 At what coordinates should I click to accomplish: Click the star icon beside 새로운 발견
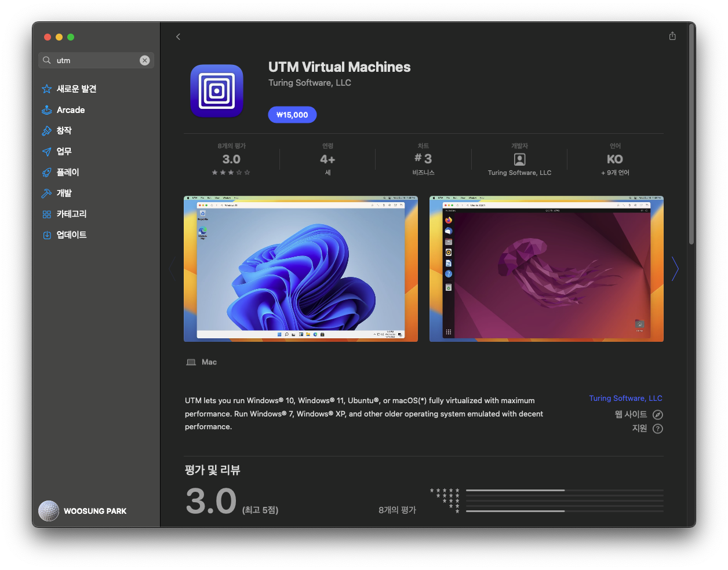[x=47, y=89]
